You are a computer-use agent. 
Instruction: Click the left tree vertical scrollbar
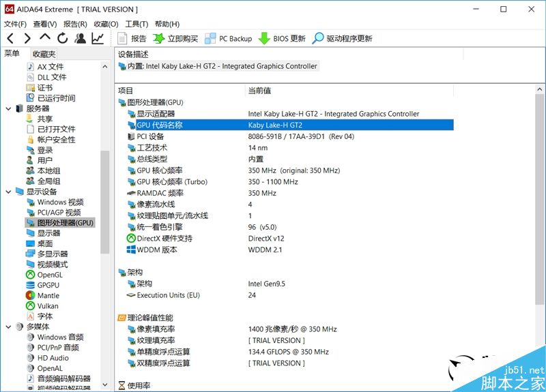[105, 202]
